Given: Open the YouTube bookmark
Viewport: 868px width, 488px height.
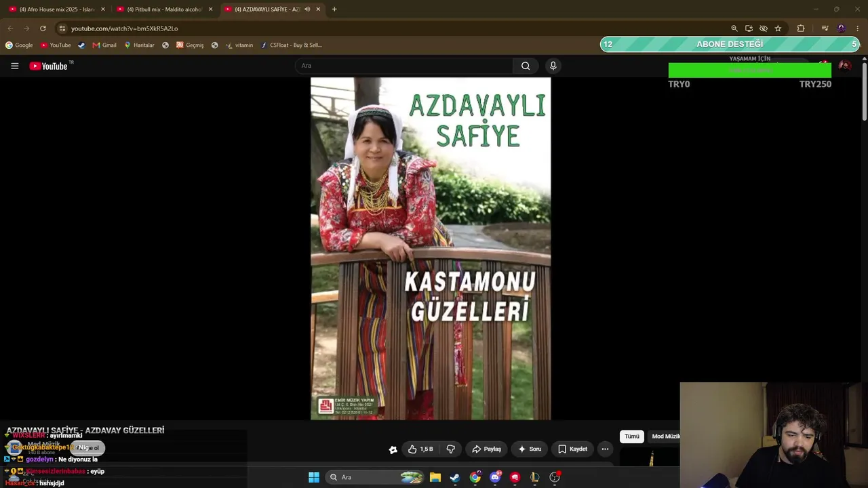Looking at the screenshot, I should click(56, 45).
